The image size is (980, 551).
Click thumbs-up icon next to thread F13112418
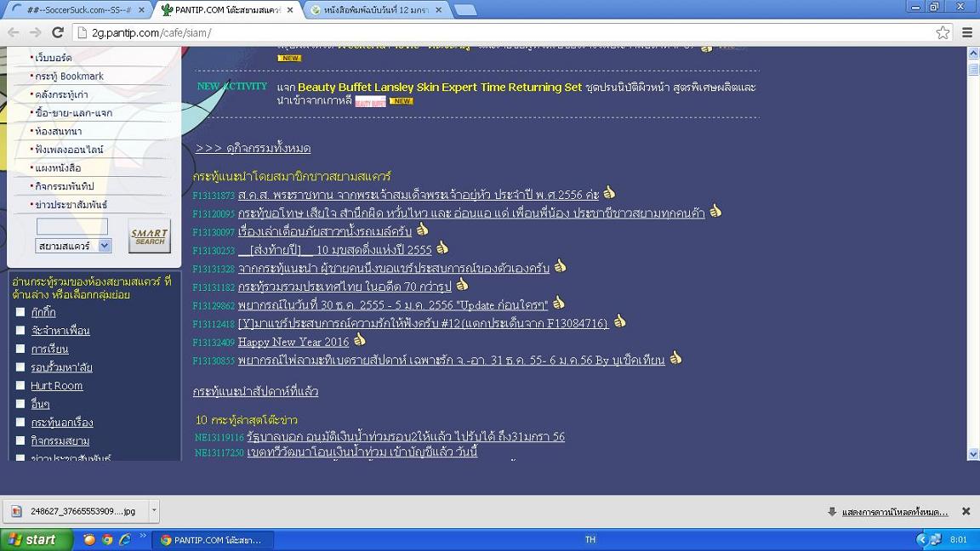pyautogui.click(x=619, y=321)
